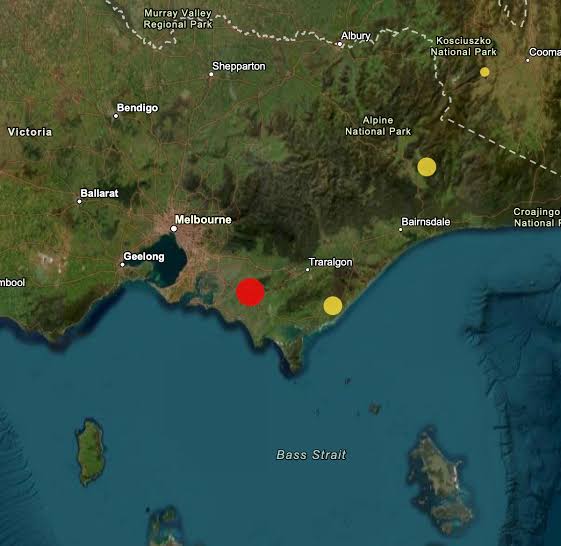Click the Victoria state label
Image resolution: width=561 pixels, height=546 pixels.
[x=30, y=132]
